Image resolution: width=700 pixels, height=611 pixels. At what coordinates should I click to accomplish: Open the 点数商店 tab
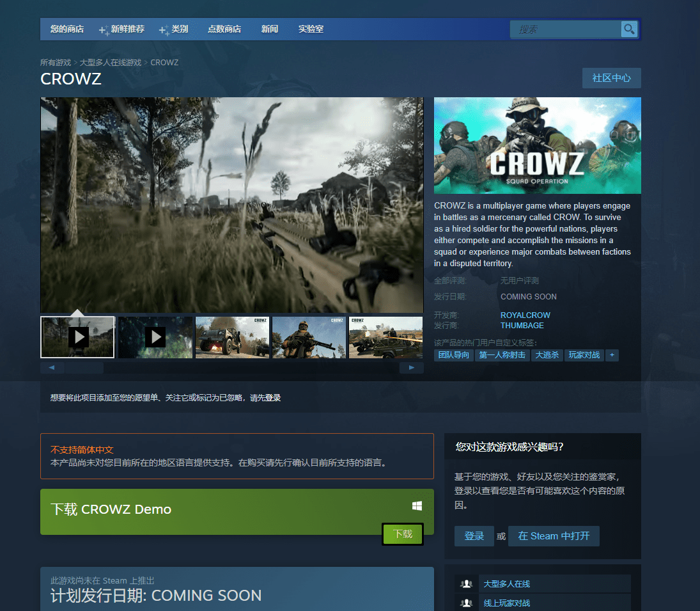224,29
